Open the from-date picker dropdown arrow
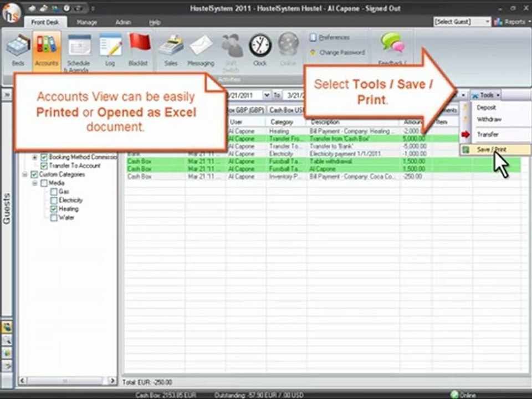Image resolution: width=532 pixels, height=399 pixels. (x=267, y=95)
